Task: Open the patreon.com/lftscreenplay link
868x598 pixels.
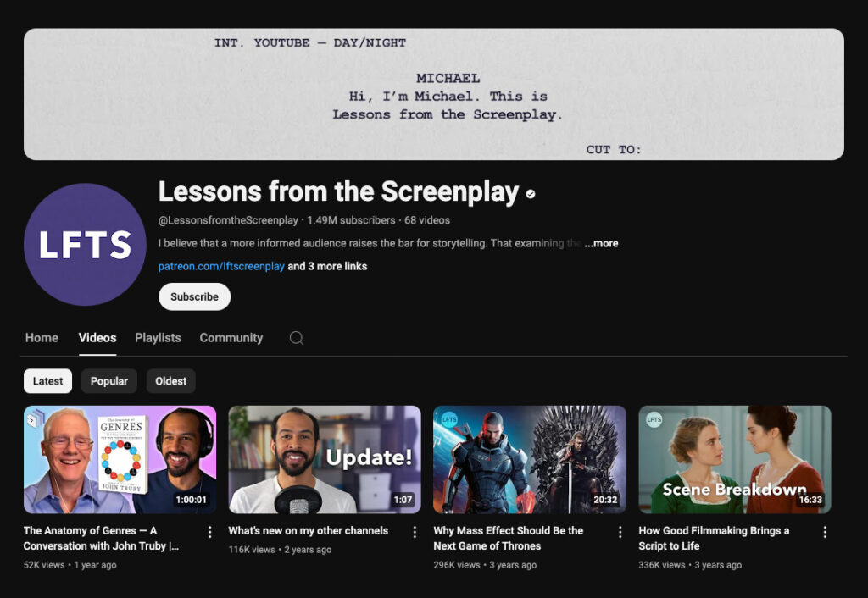Action: pyautogui.click(x=221, y=266)
